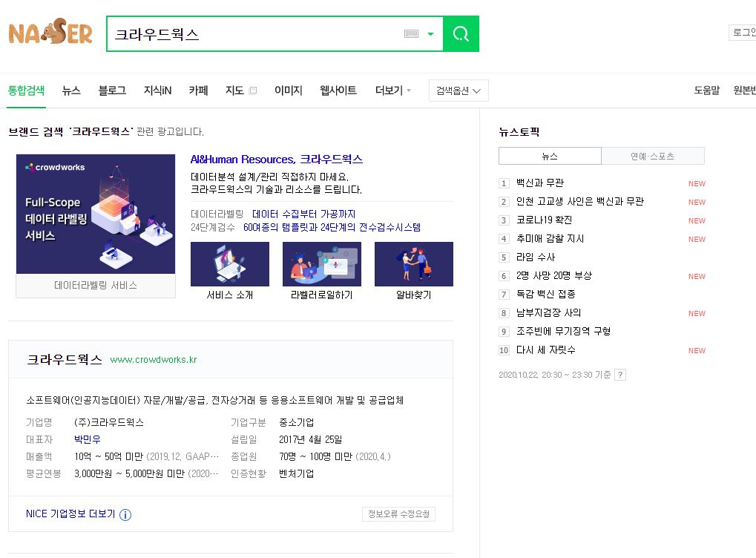Open the 도움말 link
The height and width of the screenshot is (558, 756).
tap(707, 91)
